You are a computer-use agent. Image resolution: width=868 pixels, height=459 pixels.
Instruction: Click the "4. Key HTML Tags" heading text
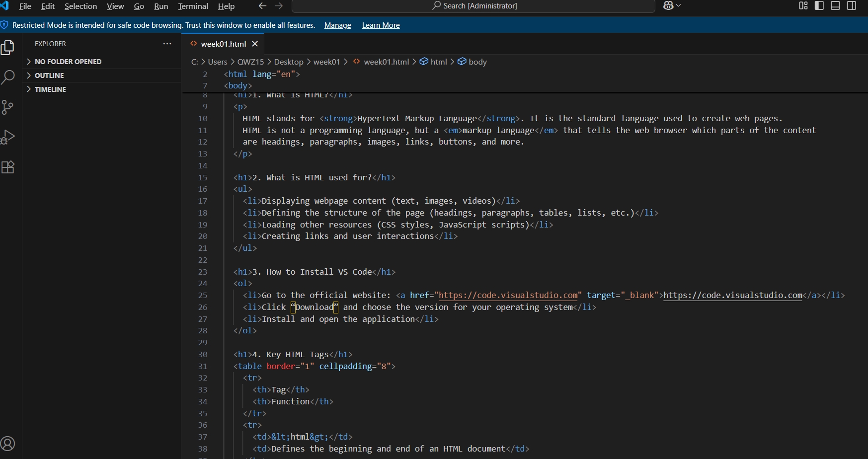291,354
